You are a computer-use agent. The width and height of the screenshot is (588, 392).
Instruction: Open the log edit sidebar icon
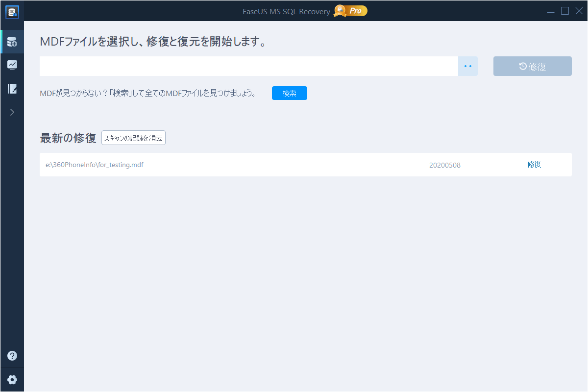tap(12, 89)
